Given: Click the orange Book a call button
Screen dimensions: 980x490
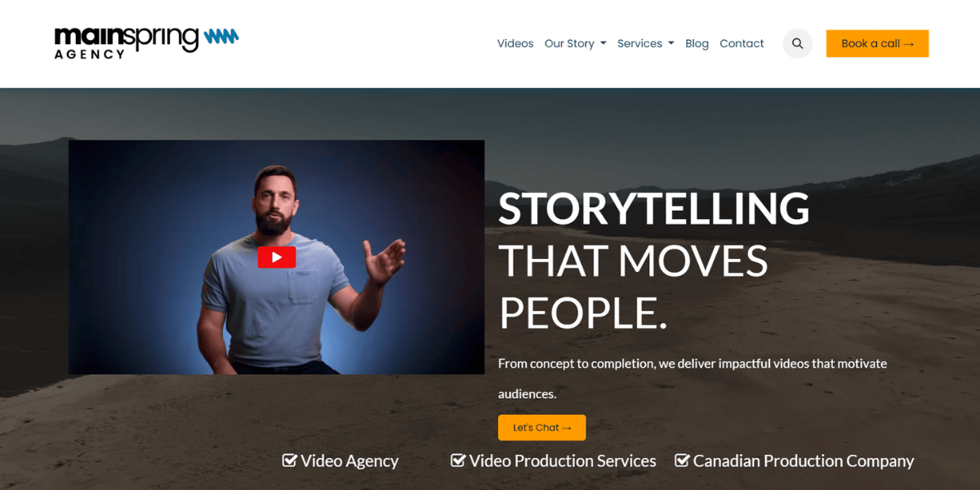Looking at the screenshot, I should 877,43.
